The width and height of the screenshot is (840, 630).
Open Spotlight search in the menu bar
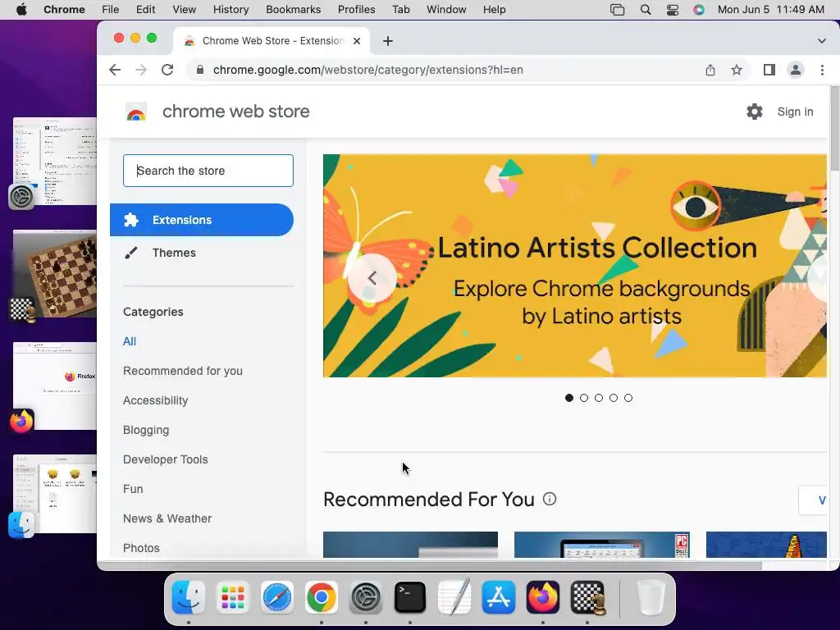(646, 10)
